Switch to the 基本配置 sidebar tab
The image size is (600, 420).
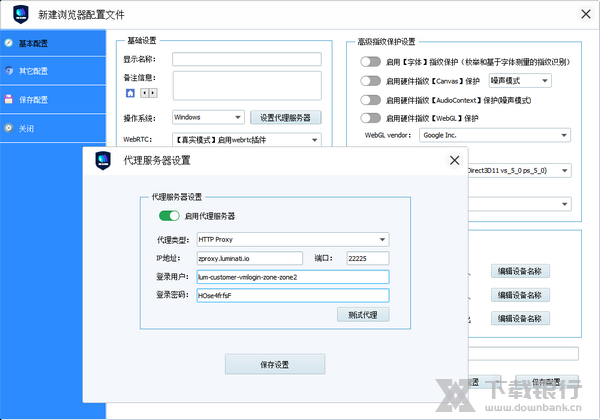pyautogui.click(x=53, y=43)
